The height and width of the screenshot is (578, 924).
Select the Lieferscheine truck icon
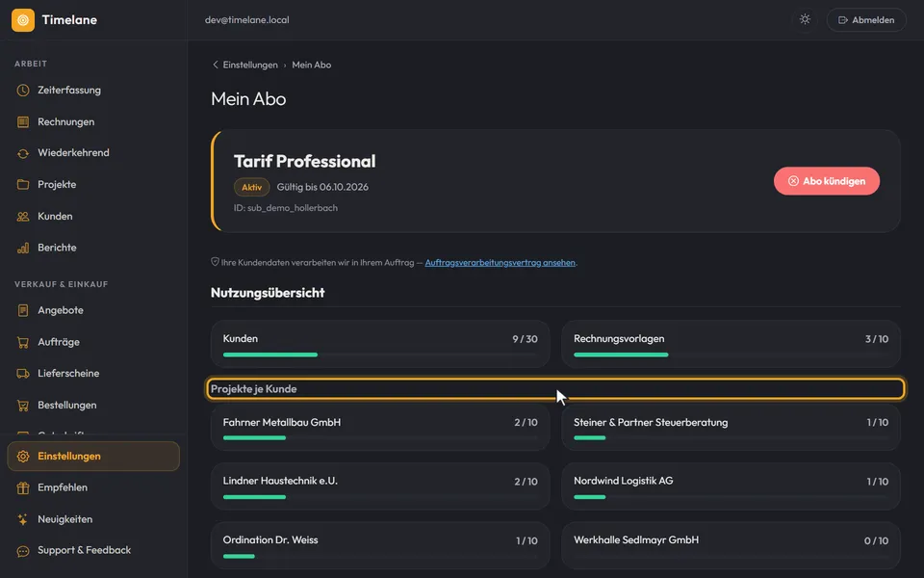click(x=23, y=374)
